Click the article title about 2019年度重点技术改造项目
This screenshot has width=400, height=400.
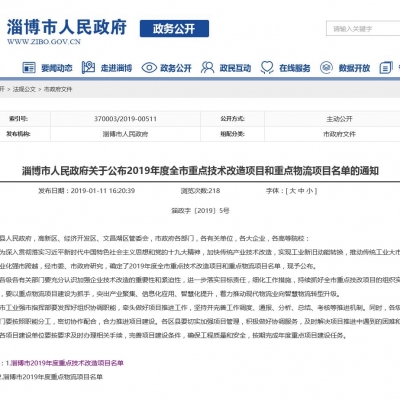click(x=200, y=171)
